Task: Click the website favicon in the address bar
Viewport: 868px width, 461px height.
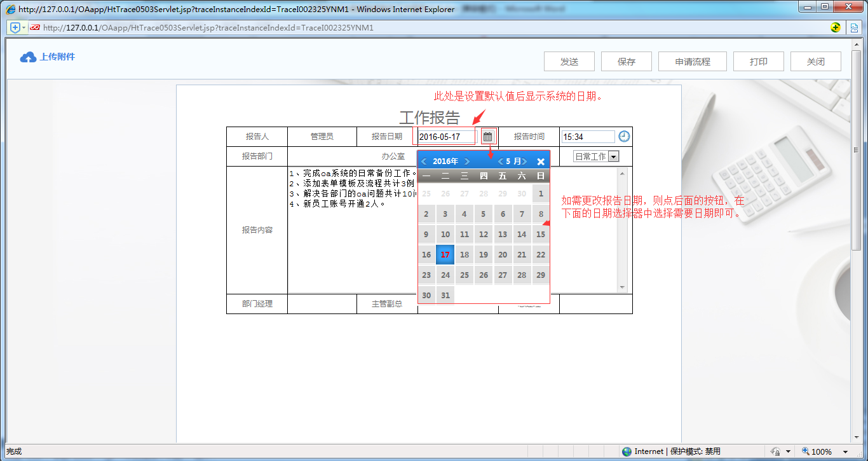Action: (35, 27)
